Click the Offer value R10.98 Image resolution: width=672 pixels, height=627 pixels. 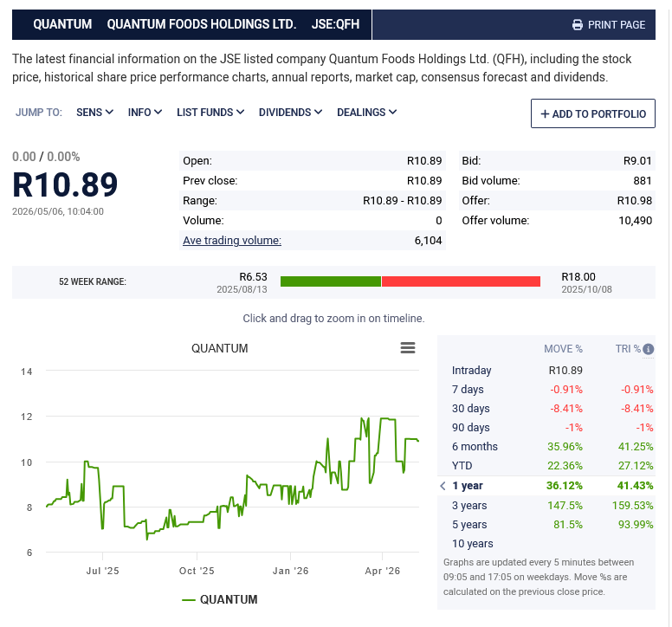tap(634, 201)
